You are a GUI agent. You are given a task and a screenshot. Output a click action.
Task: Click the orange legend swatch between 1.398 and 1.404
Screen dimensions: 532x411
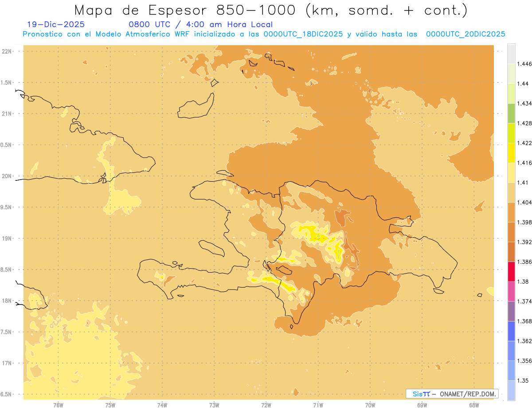[511, 212]
